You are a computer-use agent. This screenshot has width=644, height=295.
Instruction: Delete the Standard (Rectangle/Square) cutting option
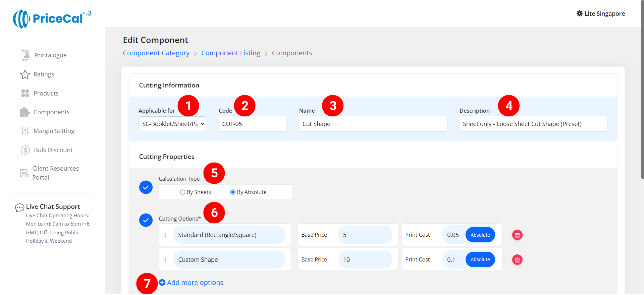coord(517,235)
